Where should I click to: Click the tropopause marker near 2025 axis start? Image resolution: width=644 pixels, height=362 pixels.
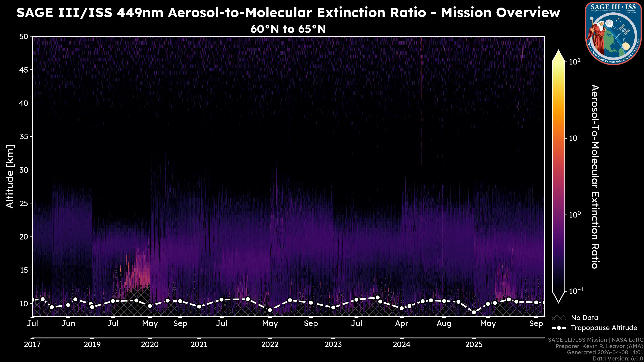coord(474,312)
